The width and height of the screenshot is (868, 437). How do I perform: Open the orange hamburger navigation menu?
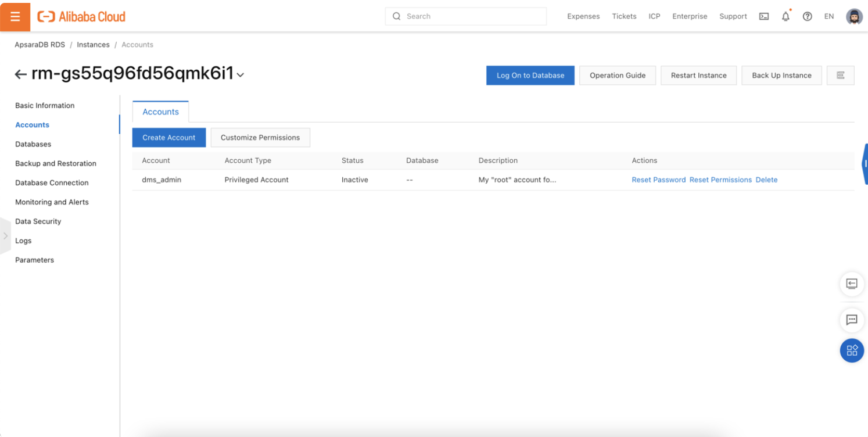pos(15,16)
